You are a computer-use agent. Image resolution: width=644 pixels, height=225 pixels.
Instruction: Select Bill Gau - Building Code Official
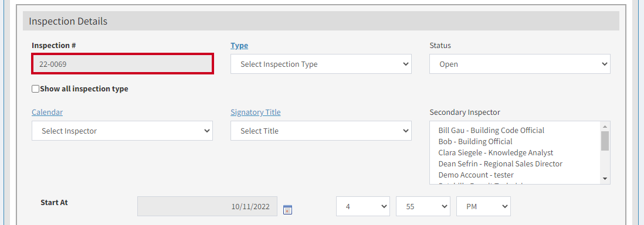[x=492, y=131]
